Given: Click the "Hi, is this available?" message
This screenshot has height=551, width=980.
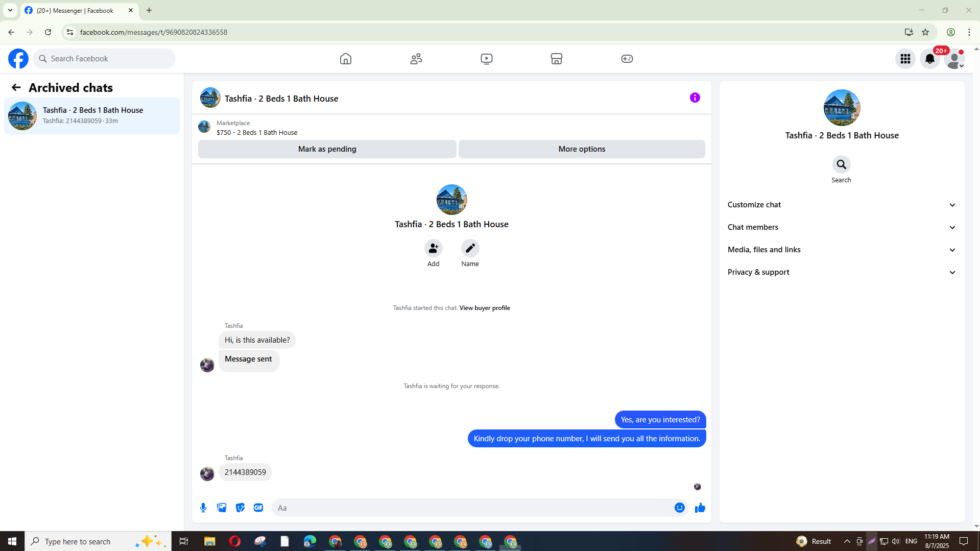Looking at the screenshot, I should (257, 340).
